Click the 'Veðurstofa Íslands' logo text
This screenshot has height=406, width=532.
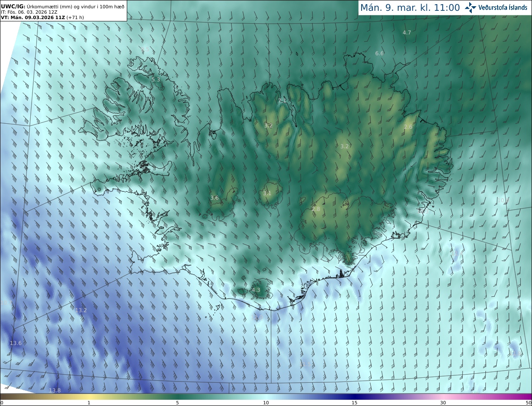point(503,7)
